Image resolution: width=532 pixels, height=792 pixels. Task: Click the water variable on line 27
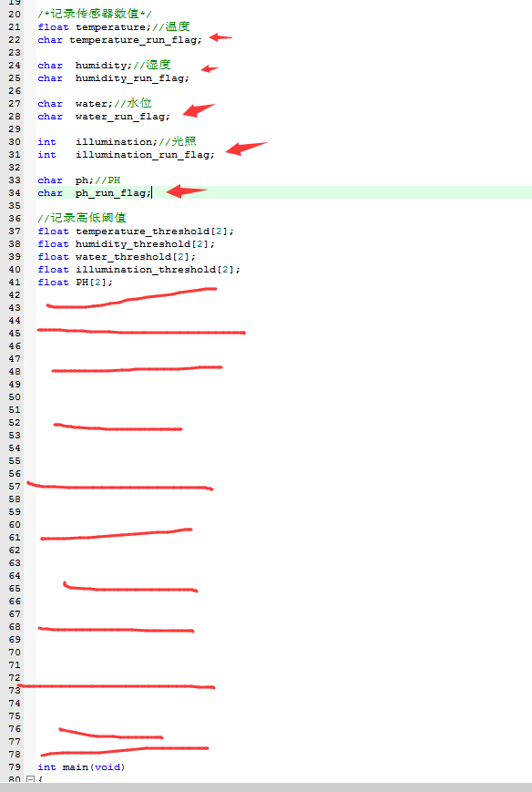pos(91,104)
